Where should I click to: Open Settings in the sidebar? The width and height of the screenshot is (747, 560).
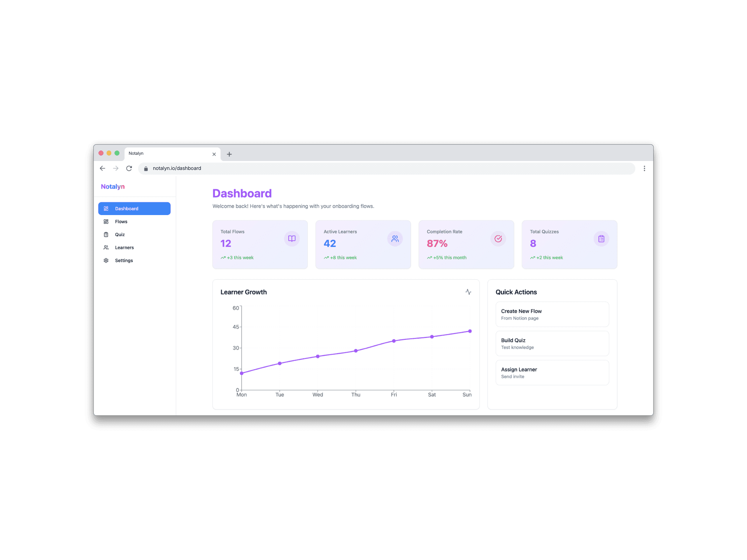(x=124, y=261)
